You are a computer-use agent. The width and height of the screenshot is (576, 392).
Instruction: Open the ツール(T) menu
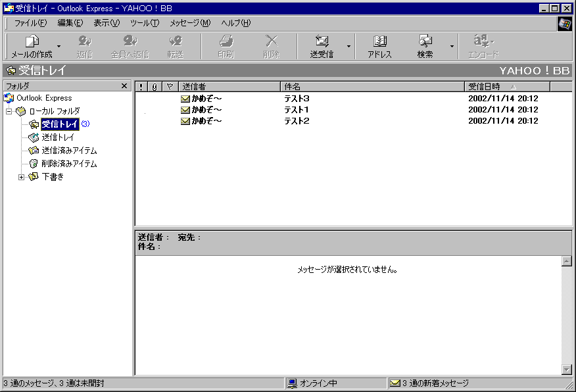(145, 23)
